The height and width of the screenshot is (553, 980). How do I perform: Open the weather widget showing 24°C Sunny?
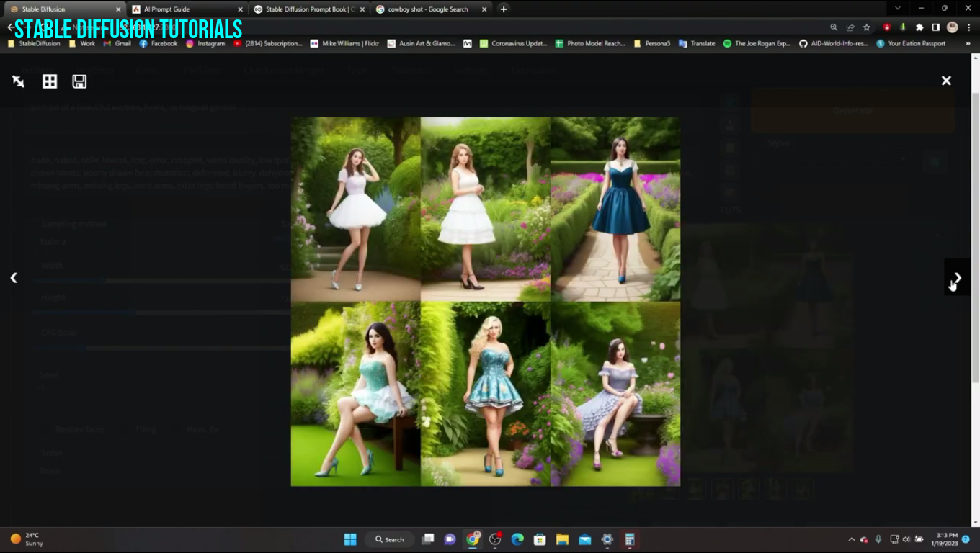pos(27,539)
